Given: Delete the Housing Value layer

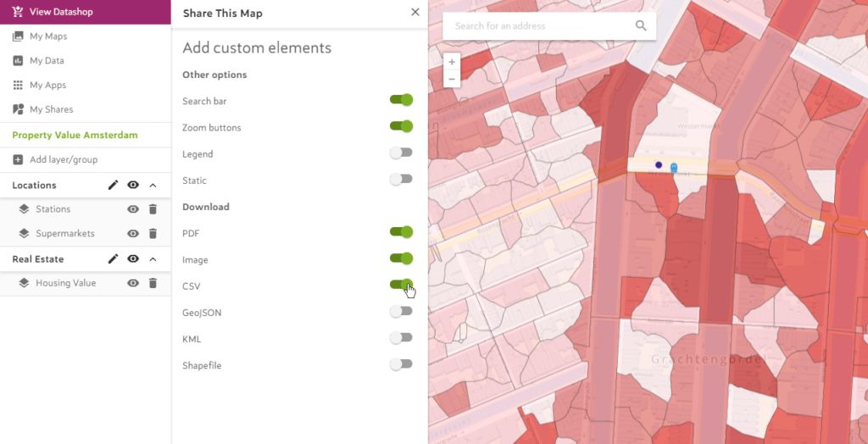Looking at the screenshot, I should click(x=153, y=283).
